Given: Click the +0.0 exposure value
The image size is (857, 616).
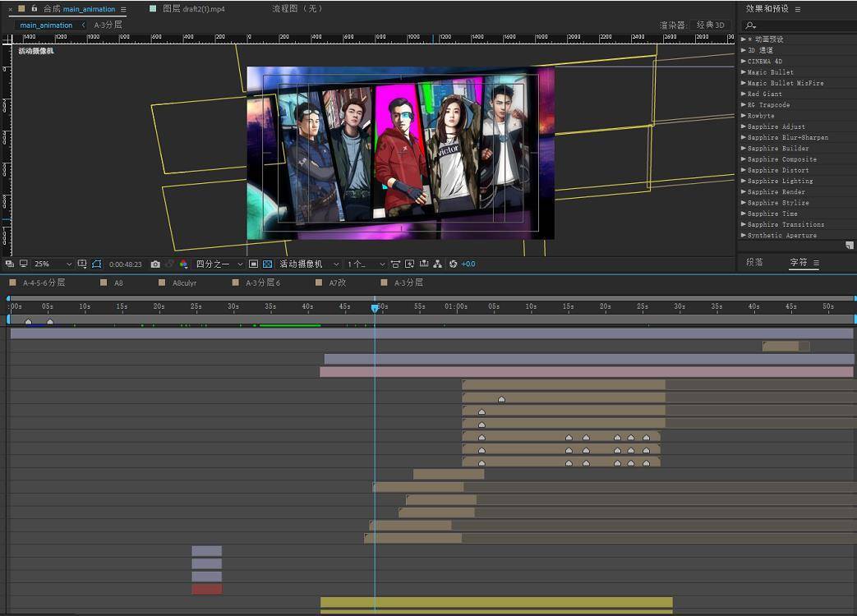Looking at the screenshot, I should coord(468,264).
